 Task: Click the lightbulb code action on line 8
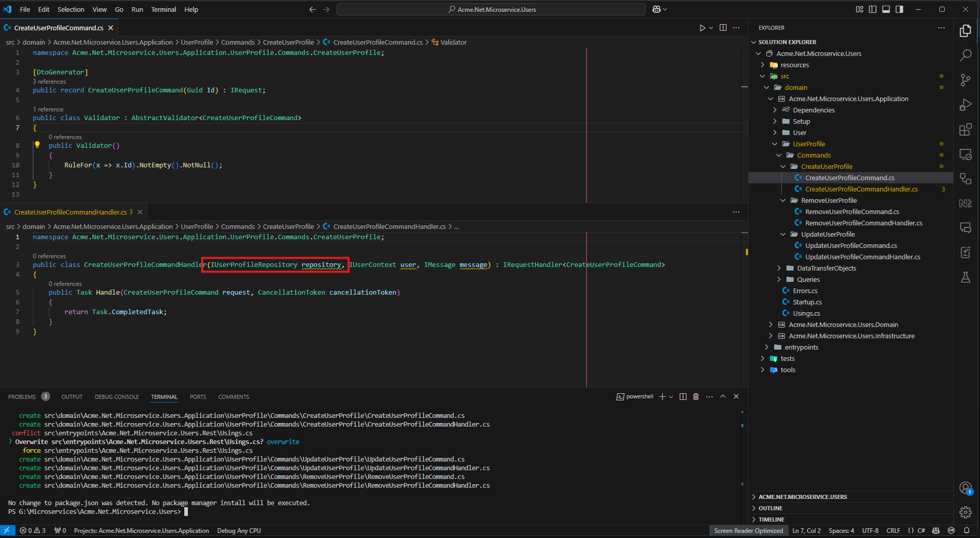click(37, 145)
